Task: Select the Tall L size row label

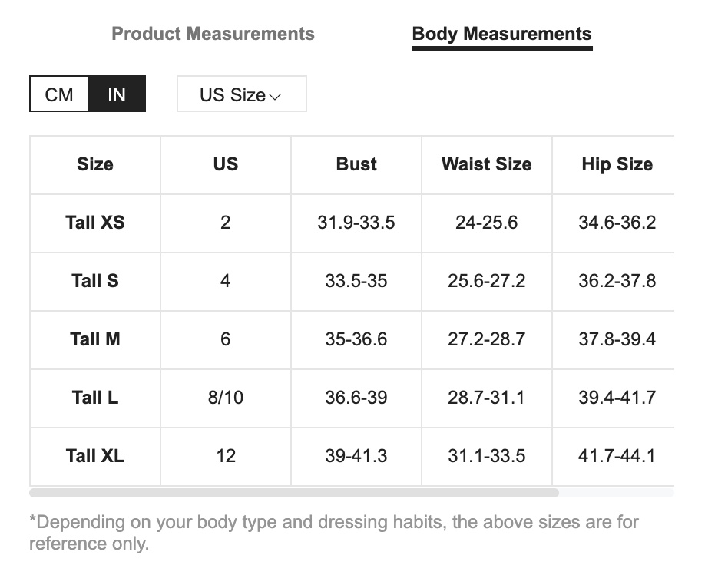Action: pos(95,398)
